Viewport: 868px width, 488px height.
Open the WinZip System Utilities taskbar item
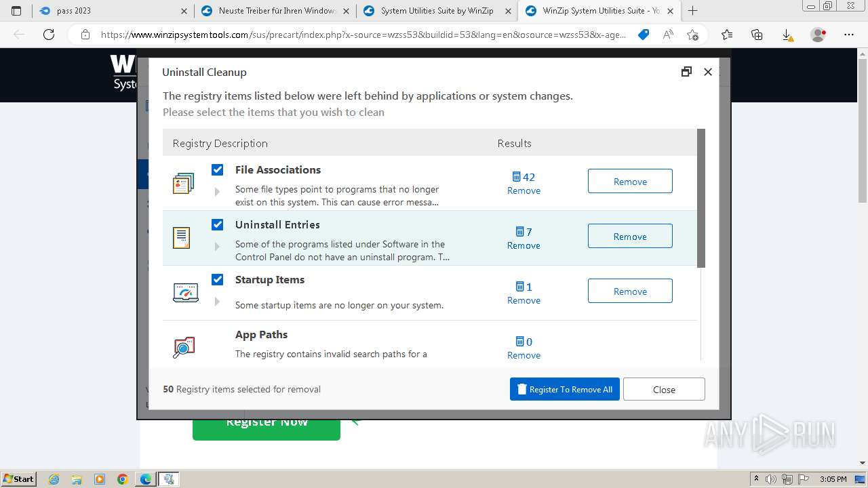pos(169,479)
